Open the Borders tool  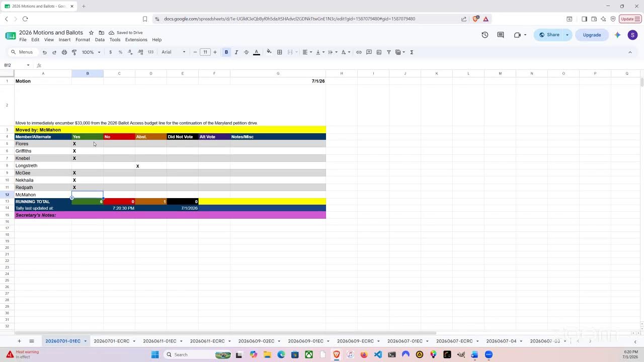pos(280,52)
